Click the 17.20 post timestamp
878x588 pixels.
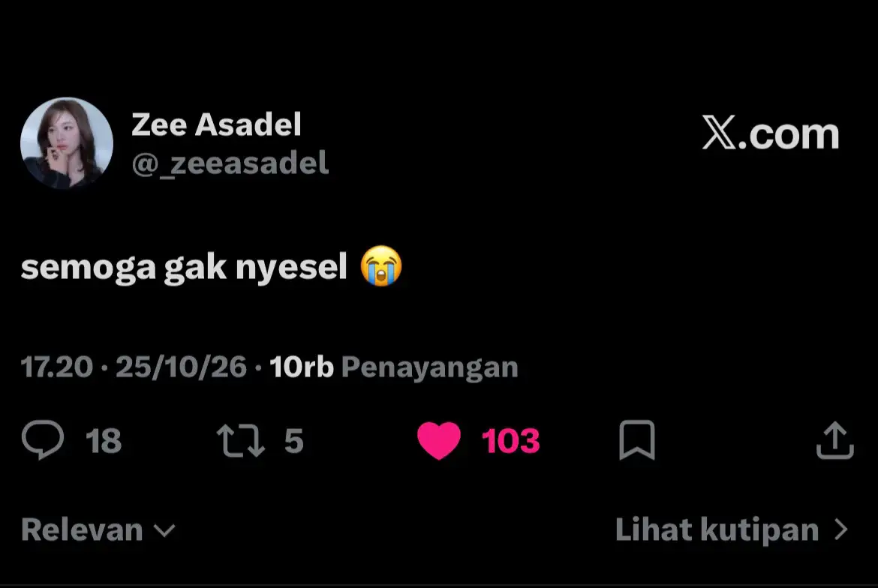(x=56, y=367)
